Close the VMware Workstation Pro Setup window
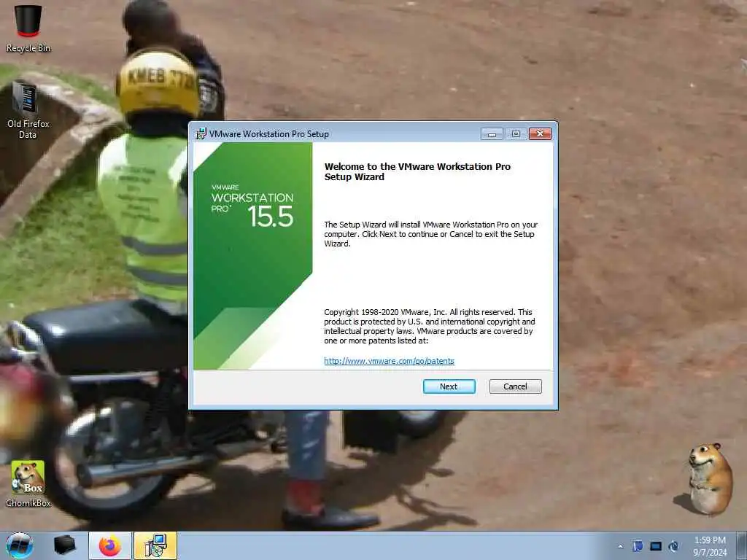Screen dimensions: 747x560 (x=540, y=134)
